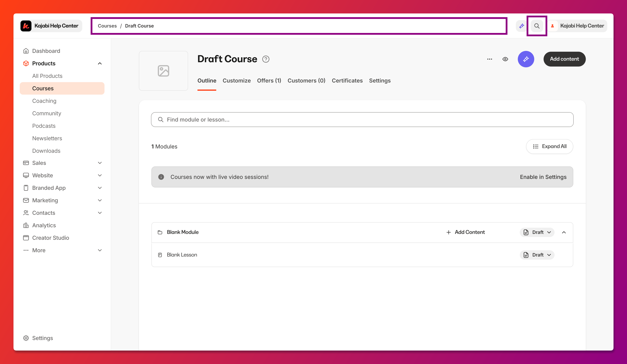Click the Contacts people icon
This screenshot has width=627, height=364.
26,213
